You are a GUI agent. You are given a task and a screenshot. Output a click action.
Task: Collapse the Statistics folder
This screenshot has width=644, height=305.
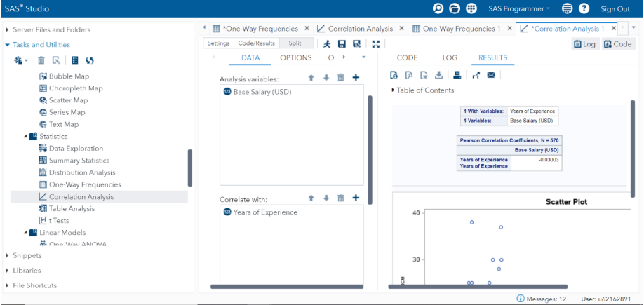(25, 136)
